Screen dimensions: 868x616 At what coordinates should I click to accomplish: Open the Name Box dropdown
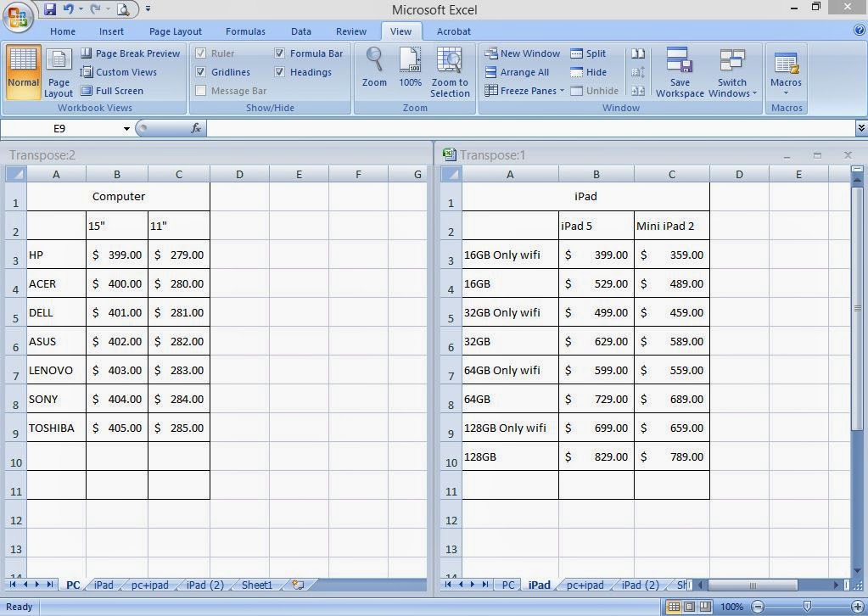tap(126, 128)
